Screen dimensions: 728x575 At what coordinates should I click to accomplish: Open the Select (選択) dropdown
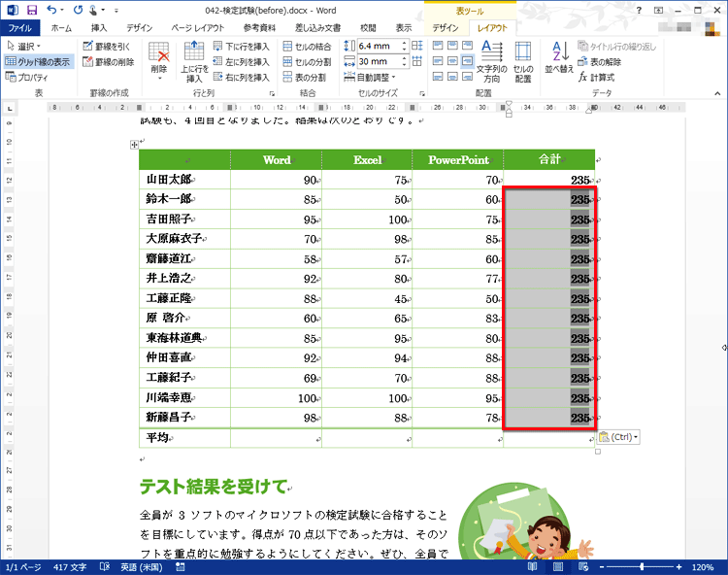pyautogui.click(x=24, y=46)
